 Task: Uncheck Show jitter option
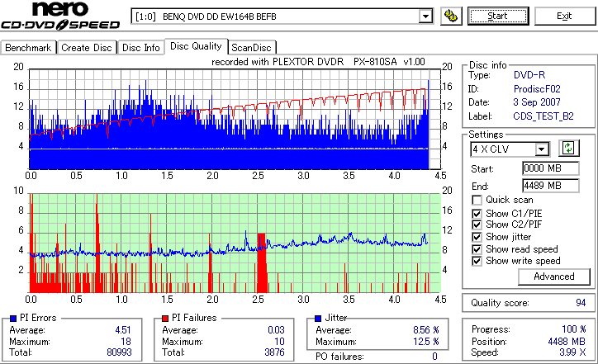(x=477, y=237)
